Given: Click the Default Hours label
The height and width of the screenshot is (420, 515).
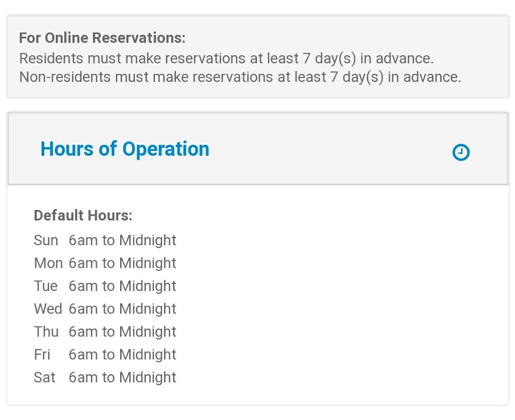Looking at the screenshot, I should 83,216.
